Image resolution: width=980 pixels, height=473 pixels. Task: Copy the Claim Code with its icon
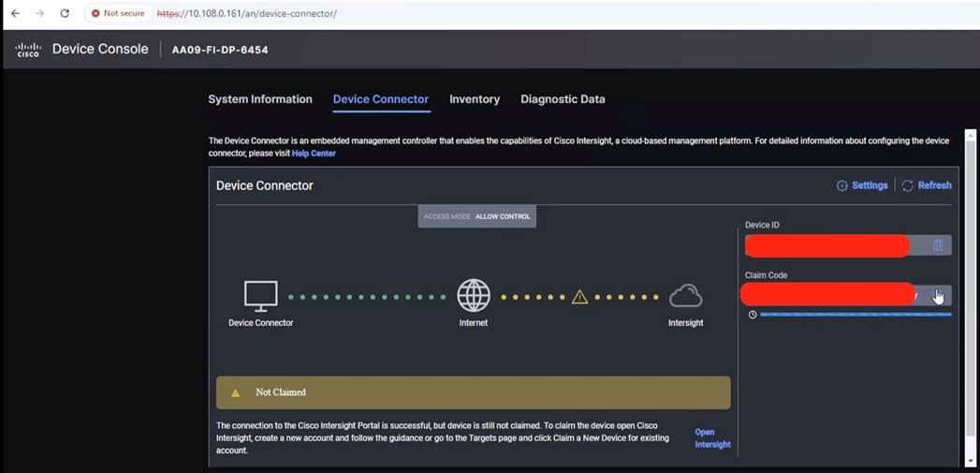click(x=938, y=295)
